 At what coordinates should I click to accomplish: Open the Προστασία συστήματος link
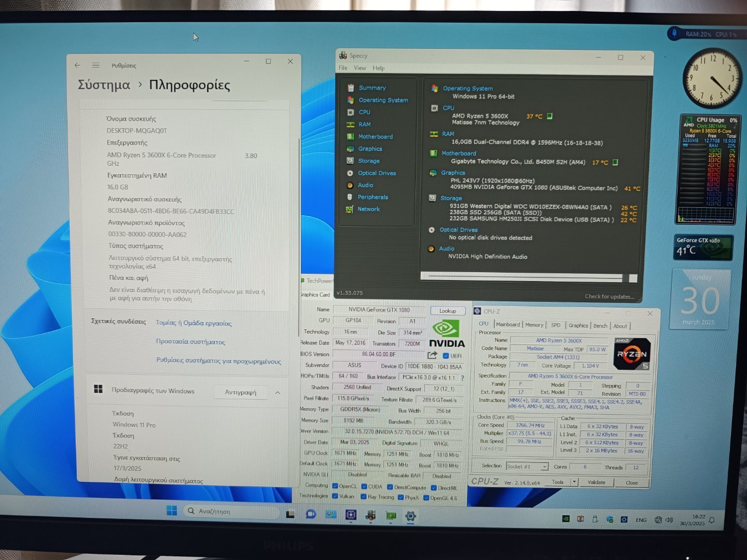pyautogui.click(x=190, y=342)
